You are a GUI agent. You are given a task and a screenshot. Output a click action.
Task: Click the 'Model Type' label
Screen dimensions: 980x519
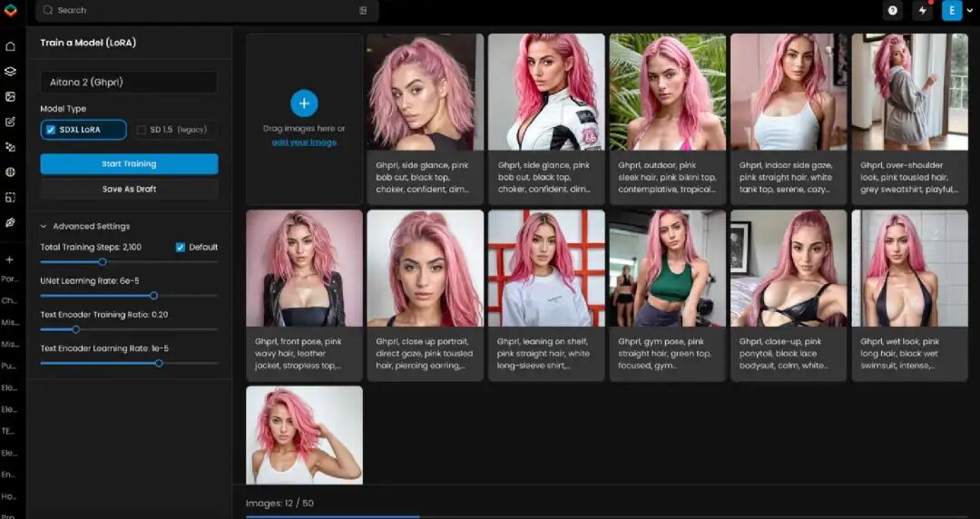(64, 109)
